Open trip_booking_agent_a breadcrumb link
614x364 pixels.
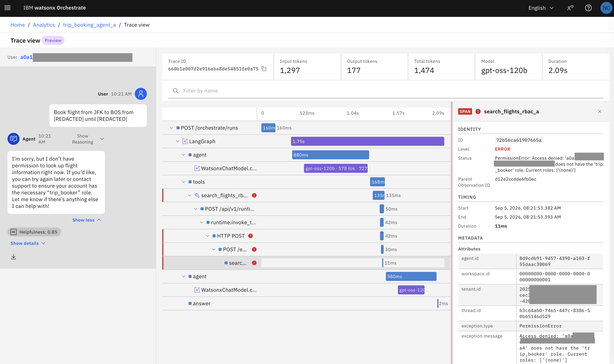tap(89, 25)
